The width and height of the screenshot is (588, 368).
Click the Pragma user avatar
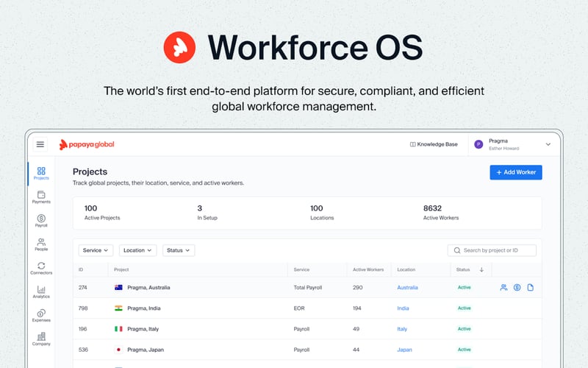click(x=478, y=144)
